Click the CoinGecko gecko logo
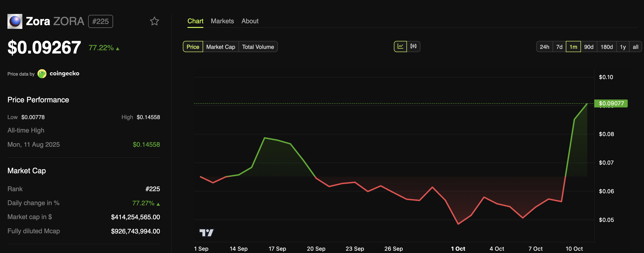This screenshot has height=253, width=644. tap(42, 74)
